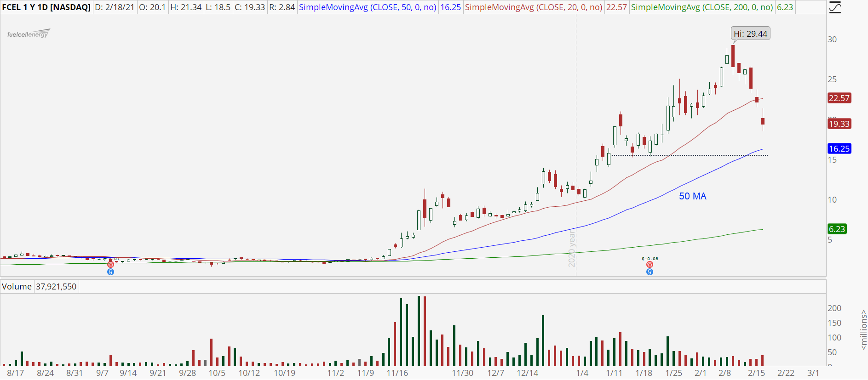Viewport: 868px width, 380px height.
Task: Click the range value 'R: 2.84'
Action: point(282,7)
